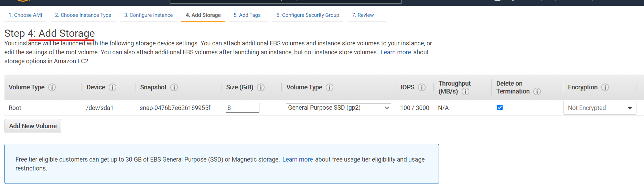This screenshot has width=644, height=188.
Task: Open General Purpose SSD (gp2) dropdown
Action: pos(338,108)
